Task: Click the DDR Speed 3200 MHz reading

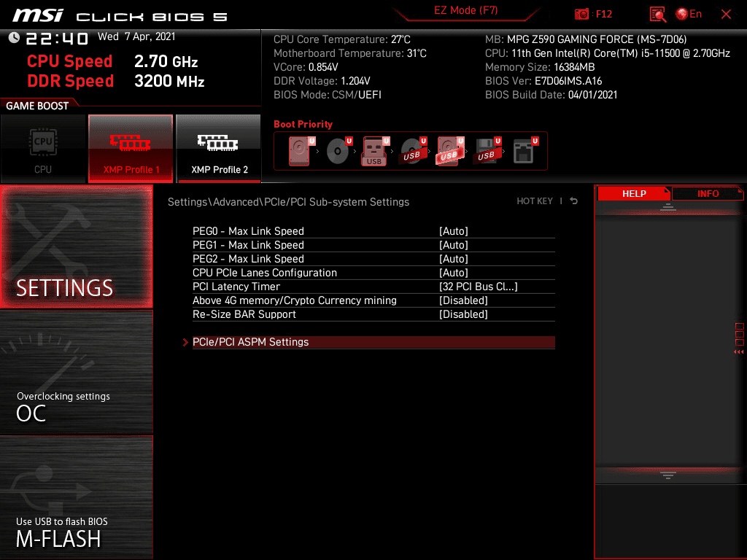Action: coord(116,81)
